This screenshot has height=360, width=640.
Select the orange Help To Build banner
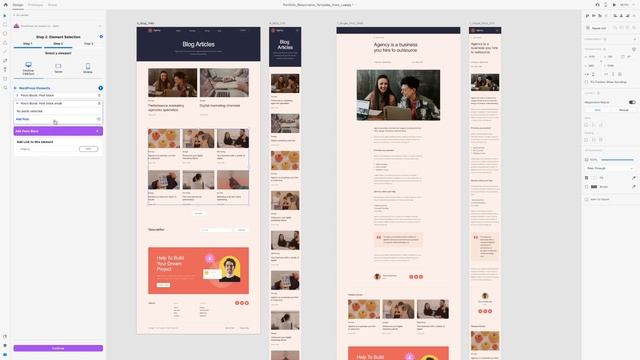click(198, 270)
